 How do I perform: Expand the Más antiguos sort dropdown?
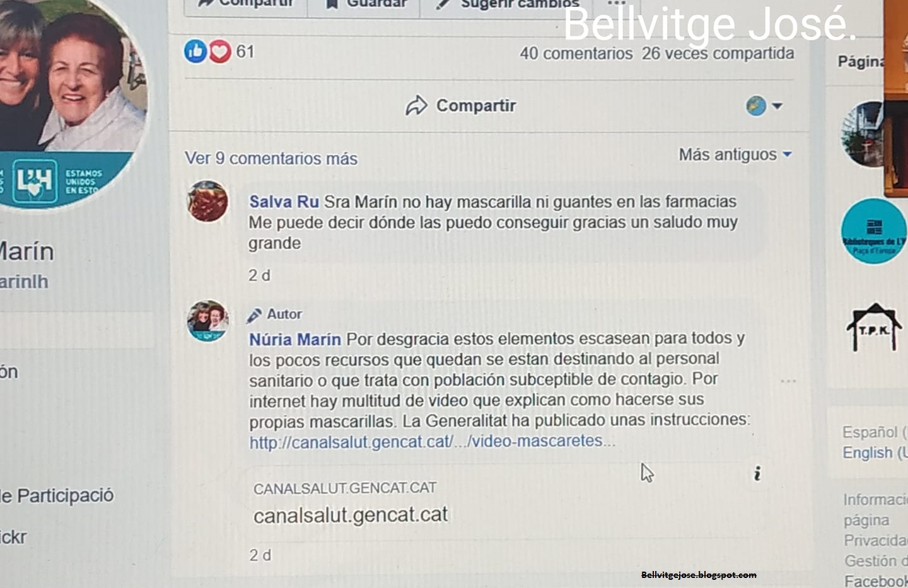click(735, 154)
